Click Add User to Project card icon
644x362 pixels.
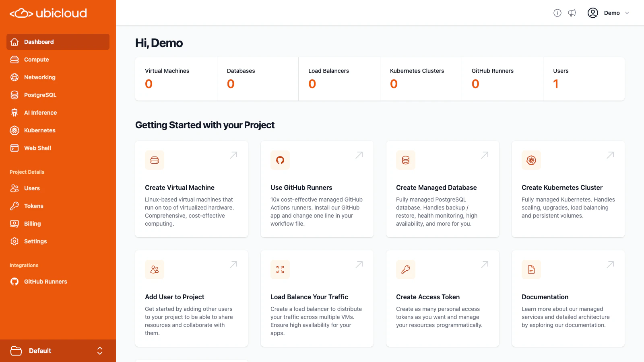click(155, 269)
